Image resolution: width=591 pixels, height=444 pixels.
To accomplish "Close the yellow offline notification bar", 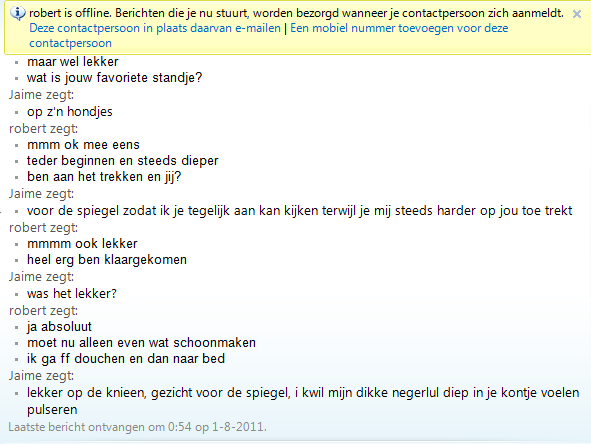I will point(576,14).
